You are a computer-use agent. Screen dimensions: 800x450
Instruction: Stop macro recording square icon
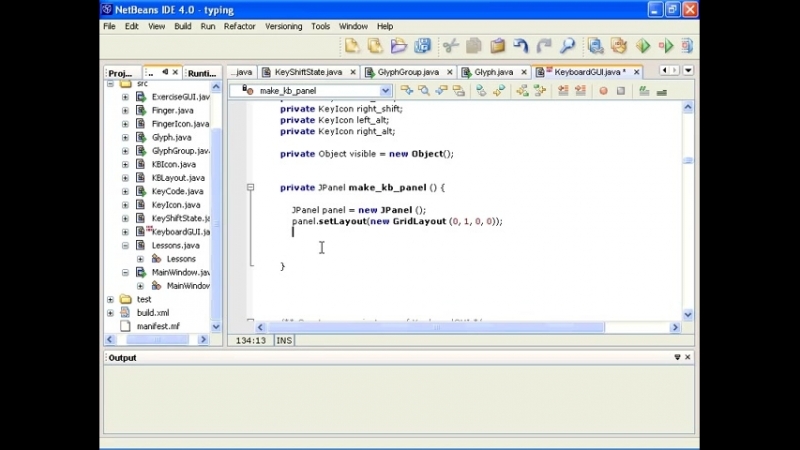621,91
